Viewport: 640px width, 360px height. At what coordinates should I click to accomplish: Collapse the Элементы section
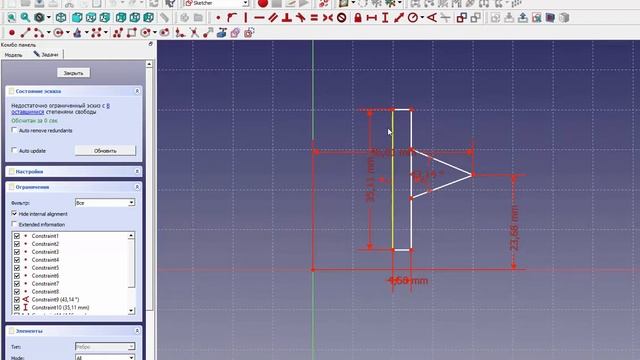(x=137, y=331)
